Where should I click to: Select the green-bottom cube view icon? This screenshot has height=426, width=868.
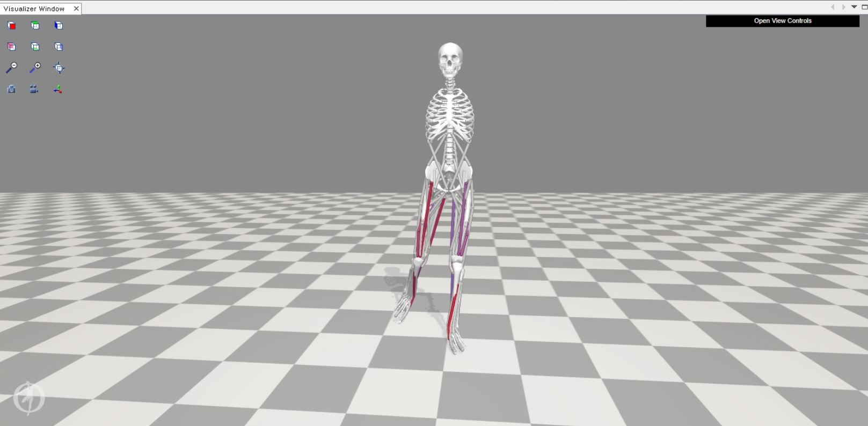(x=35, y=47)
